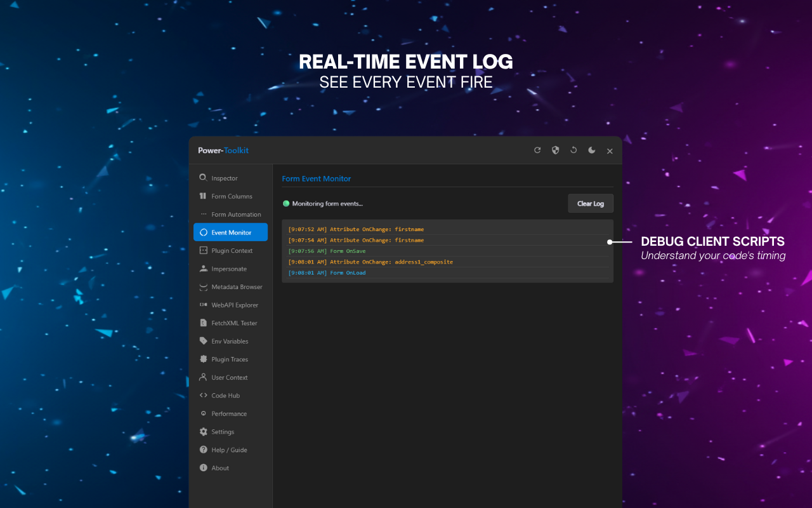Open Code Hub via the code brackets icon
The width and height of the screenshot is (812, 508).
[203, 395]
